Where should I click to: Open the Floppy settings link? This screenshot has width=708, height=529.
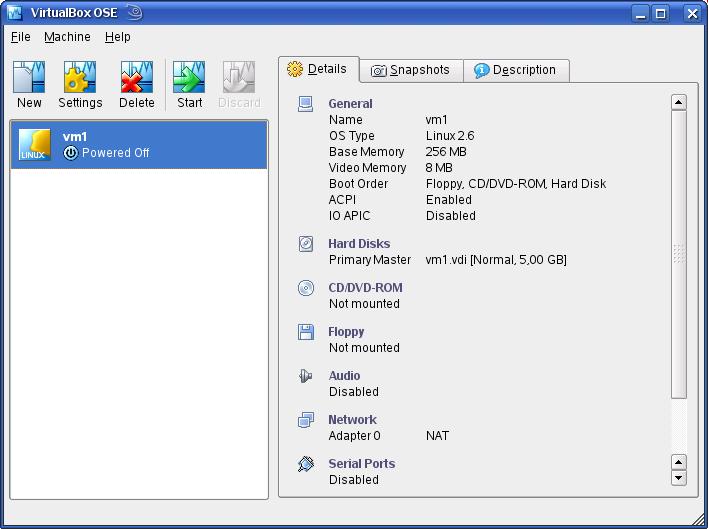(x=346, y=332)
